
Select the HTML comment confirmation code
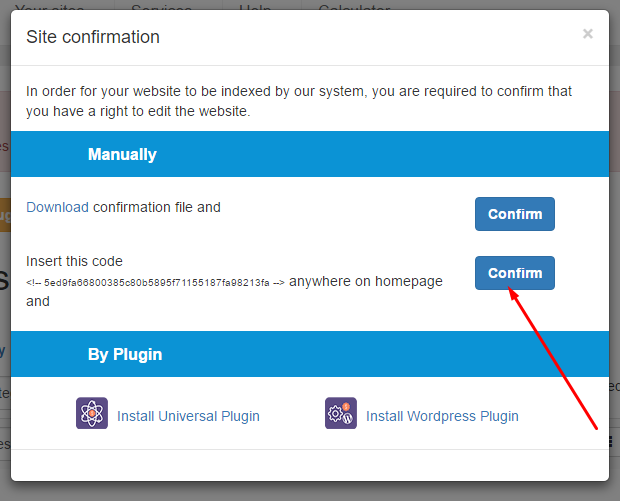click(155, 283)
